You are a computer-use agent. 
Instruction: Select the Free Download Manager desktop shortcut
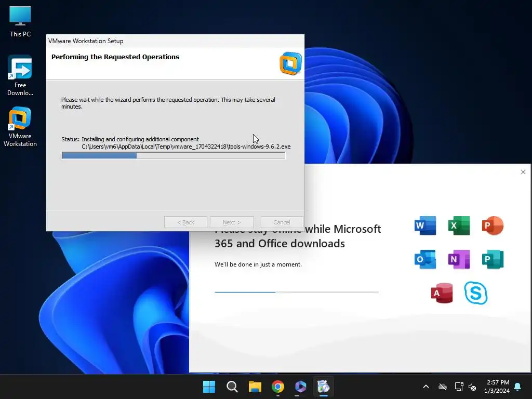pyautogui.click(x=20, y=75)
